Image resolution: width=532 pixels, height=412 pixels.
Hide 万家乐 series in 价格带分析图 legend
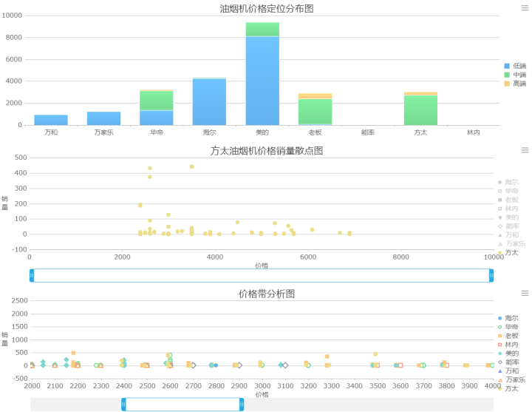pyautogui.click(x=511, y=379)
